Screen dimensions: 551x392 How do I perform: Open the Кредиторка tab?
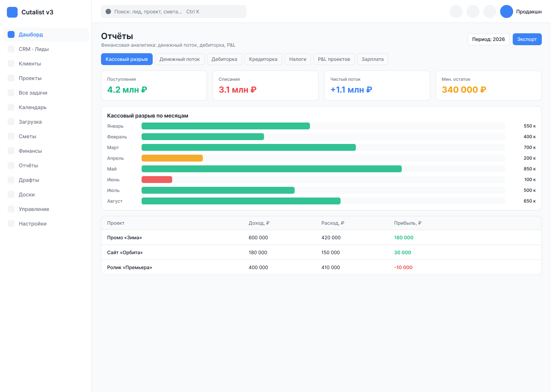[263, 59]
